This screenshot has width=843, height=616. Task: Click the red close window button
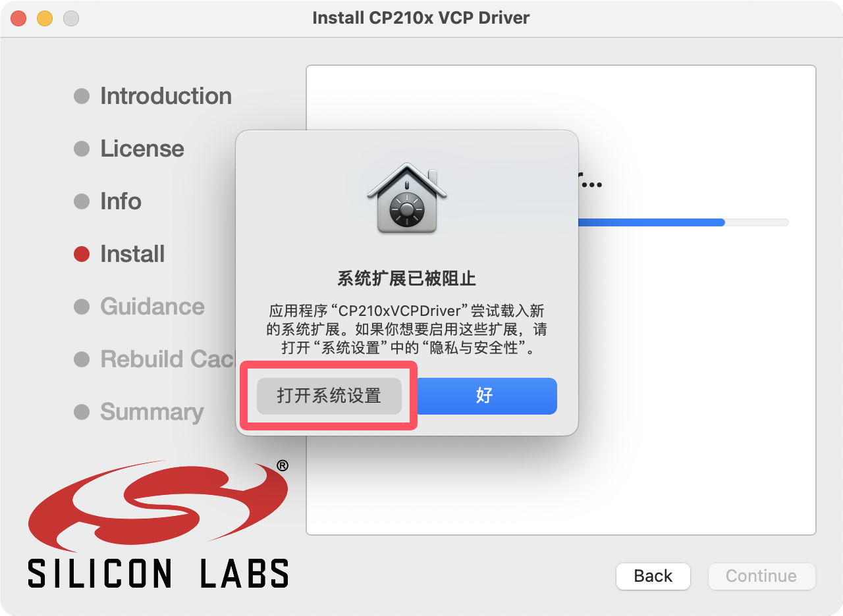(x=18, y=18)
